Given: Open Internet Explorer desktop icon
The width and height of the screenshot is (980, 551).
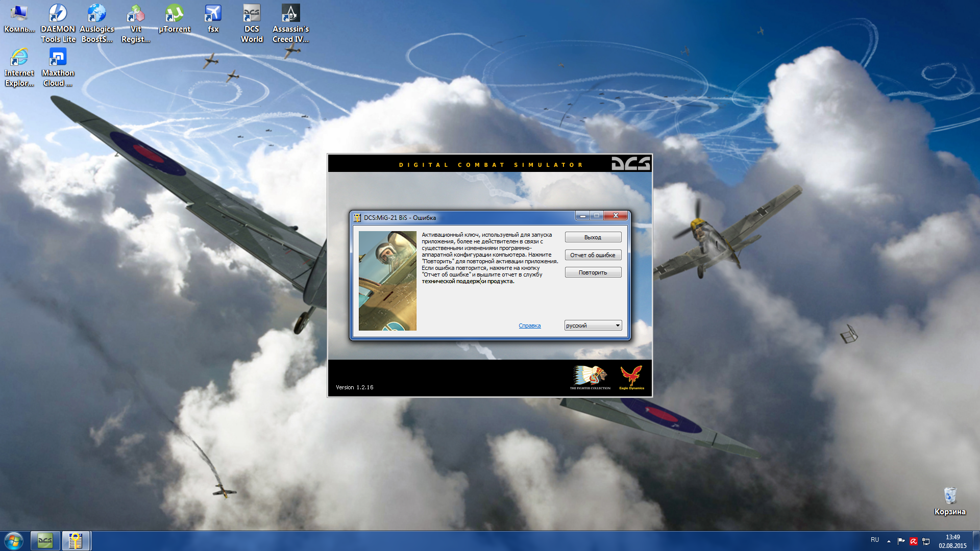Looking at the screenshot, I should coord(19,67).
